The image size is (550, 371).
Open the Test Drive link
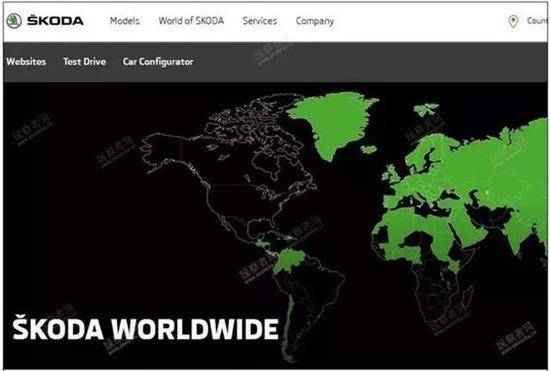pyautogui.click(x=85, y=62)
